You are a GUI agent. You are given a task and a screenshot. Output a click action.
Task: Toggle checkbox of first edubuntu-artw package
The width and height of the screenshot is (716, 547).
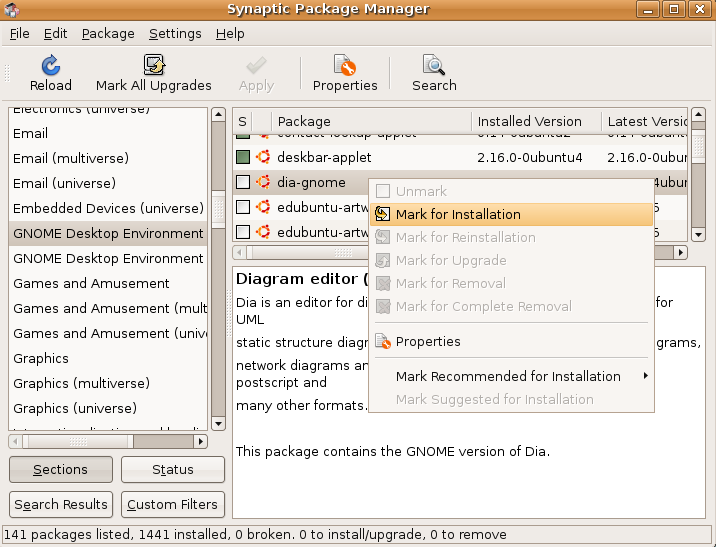(x=243, y=207)
